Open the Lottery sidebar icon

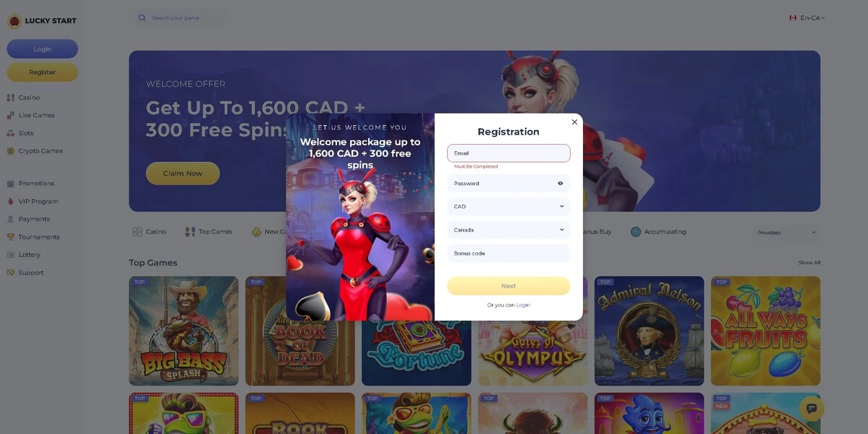[11, 255]
